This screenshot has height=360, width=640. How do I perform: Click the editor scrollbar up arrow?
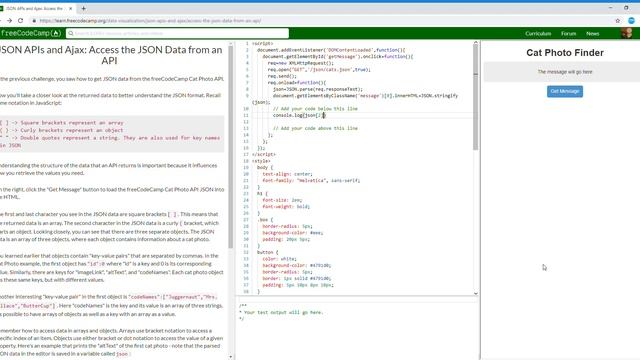[x=476, y=43]
